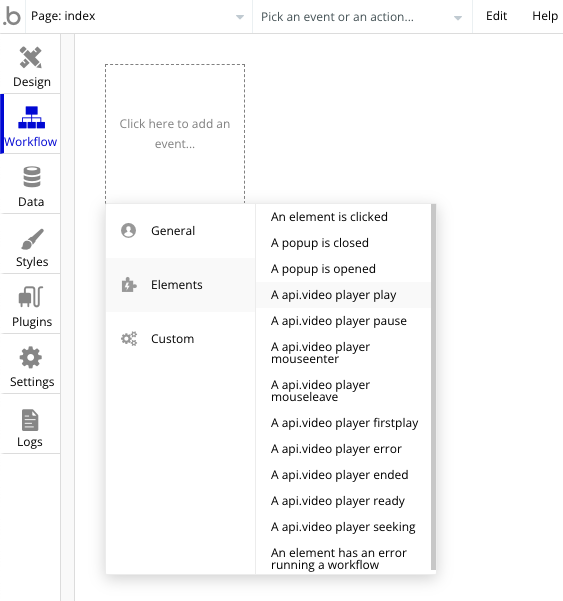Choose A api.video player mouseleave event
Viewport: 563px width, 601px height.
[x=344, y=391]
